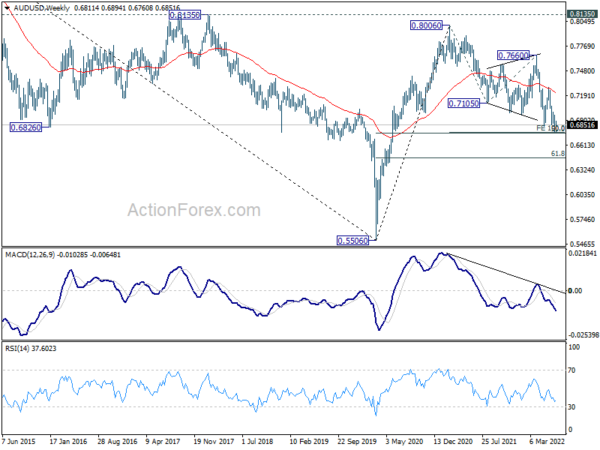The image size is (600, 450).
Task: Click the 0.55060 low label
Action: point(352,241)
